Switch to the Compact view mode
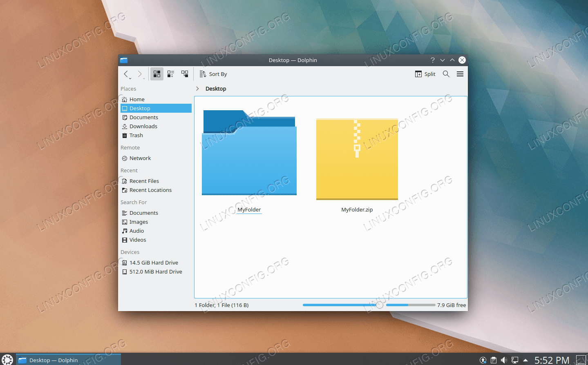 170,74
